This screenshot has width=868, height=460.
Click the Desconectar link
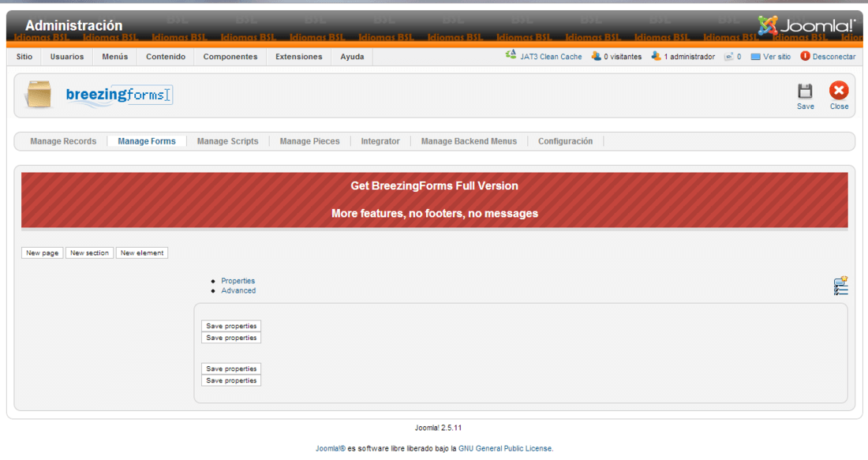pyautogui.click(x=834, y=57)
